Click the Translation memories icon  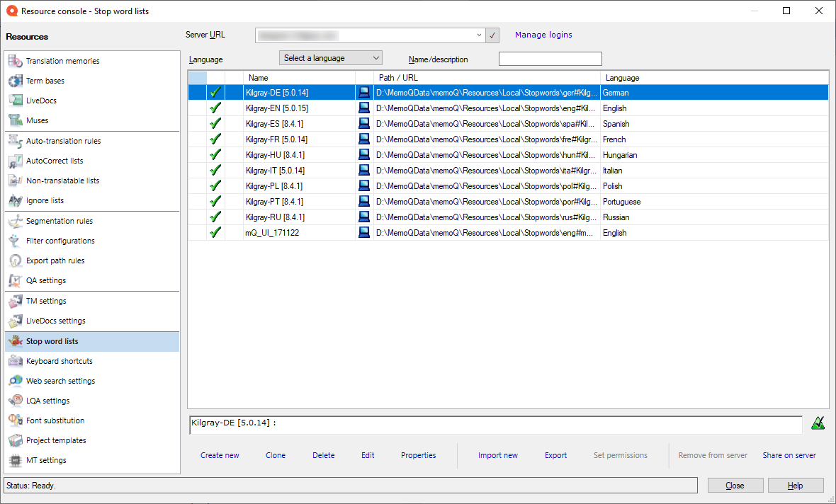click(15, 62)
